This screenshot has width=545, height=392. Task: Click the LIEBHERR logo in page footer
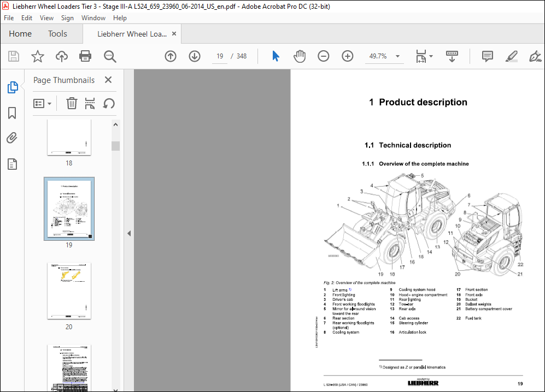[x=423, y=383]
